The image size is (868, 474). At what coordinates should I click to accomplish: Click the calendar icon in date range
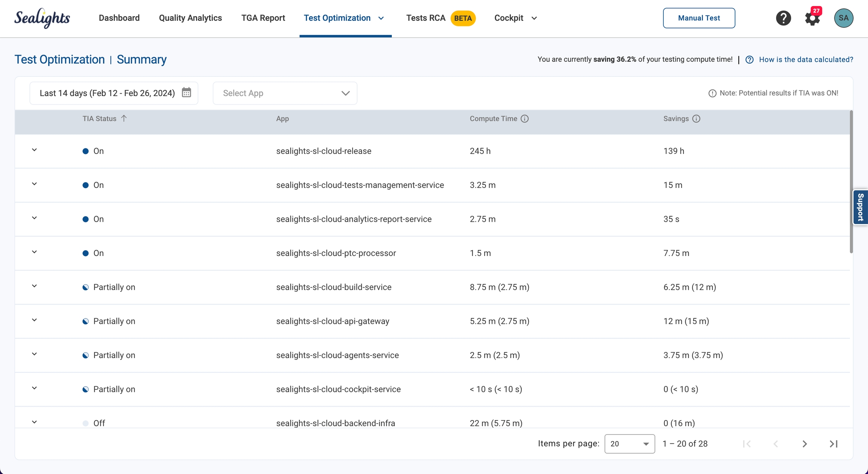click(x=186, y=93)
